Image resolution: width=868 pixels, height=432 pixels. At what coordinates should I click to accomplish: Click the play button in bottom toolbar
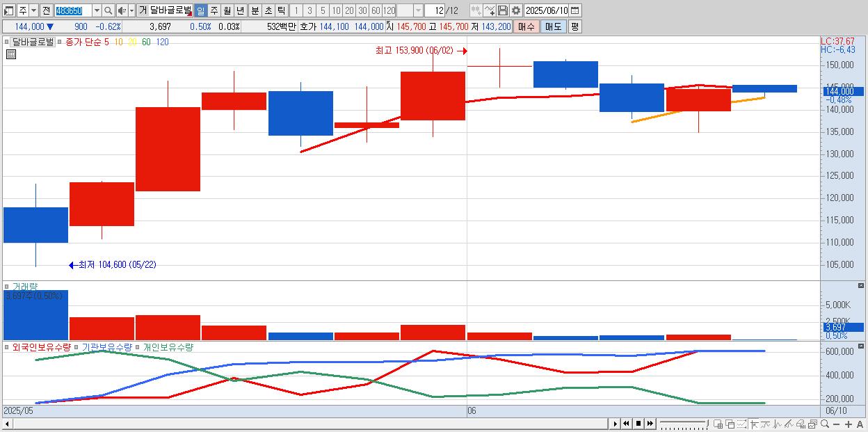(616, 424)
